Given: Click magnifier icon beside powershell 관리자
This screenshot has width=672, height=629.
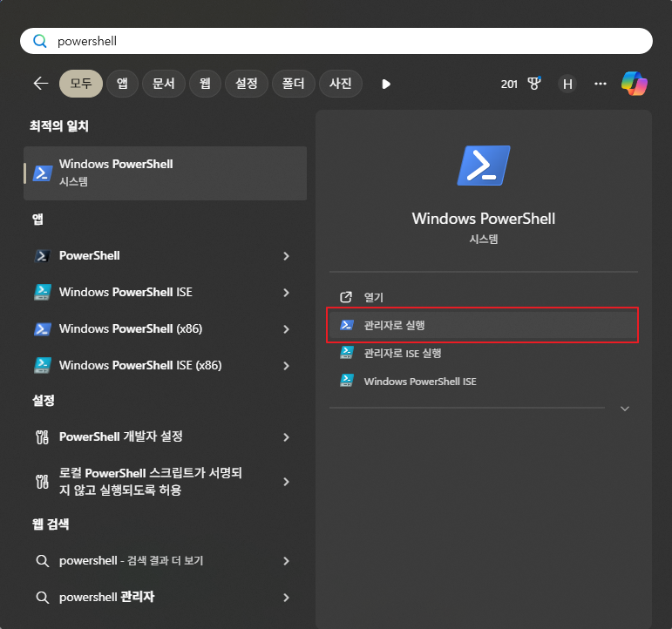Looking at the screenshot, I should pyautogui.click(x=42, y=598).
